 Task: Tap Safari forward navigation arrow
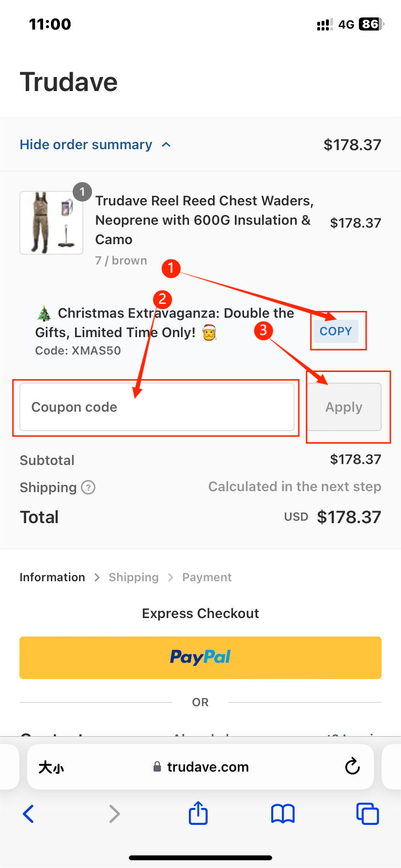(x=114, y=814)
